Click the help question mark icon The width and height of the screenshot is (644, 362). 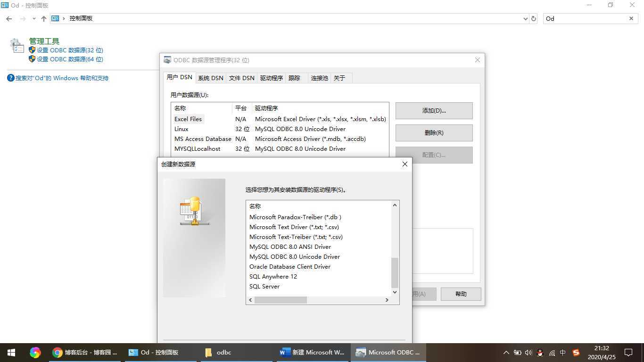(11, 78)
